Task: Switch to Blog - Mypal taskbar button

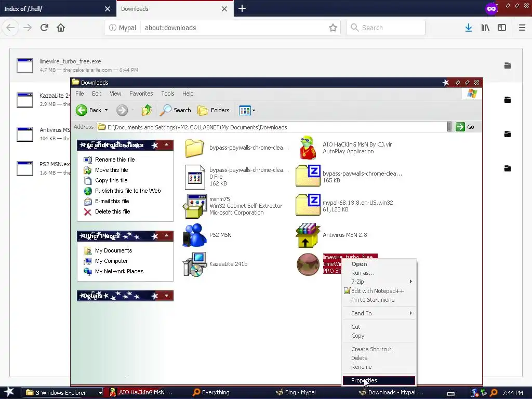Action: (296, 392)
